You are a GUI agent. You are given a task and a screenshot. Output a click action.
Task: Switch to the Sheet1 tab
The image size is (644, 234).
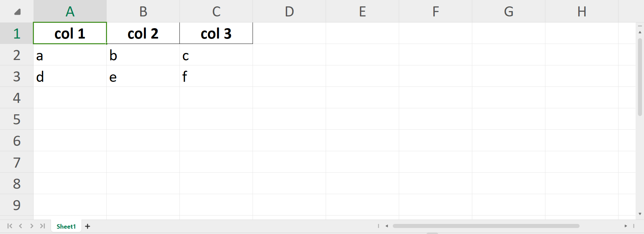pyautogui.click(x=66, y=226)
